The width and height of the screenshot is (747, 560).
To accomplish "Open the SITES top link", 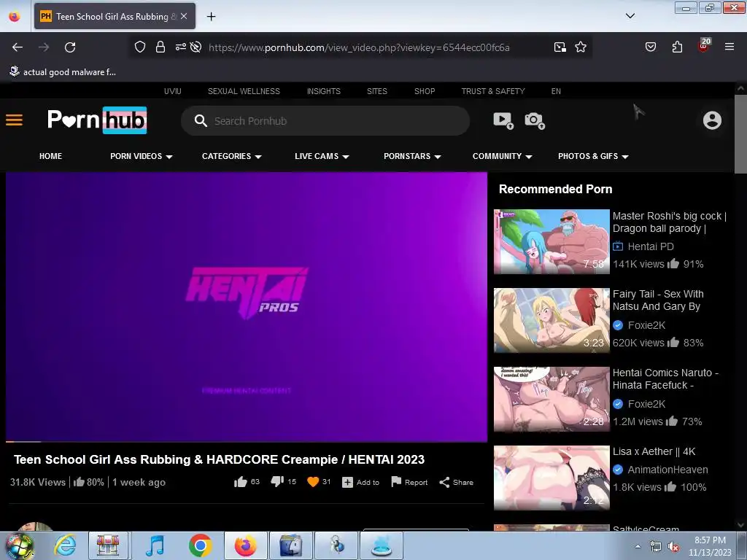I will 377,91.
